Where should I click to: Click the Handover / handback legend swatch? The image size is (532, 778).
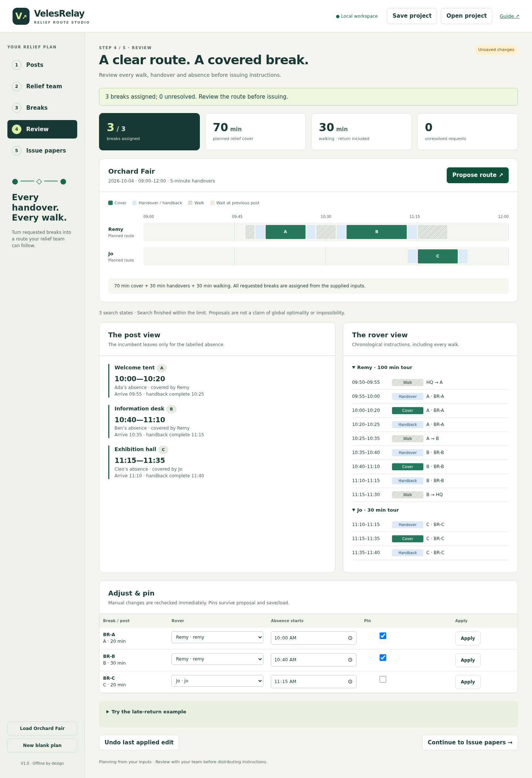coord(134,203)
